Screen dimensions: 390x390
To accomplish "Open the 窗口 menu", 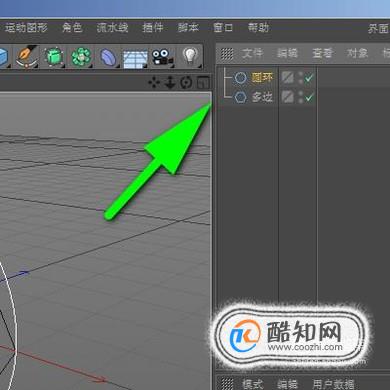I will [223, 27].
